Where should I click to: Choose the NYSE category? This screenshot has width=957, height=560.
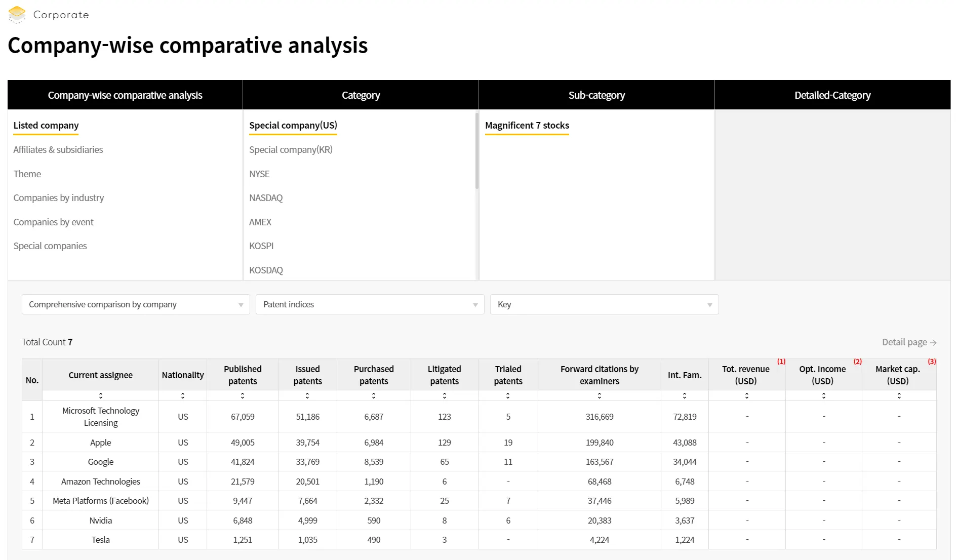[259, 174]
